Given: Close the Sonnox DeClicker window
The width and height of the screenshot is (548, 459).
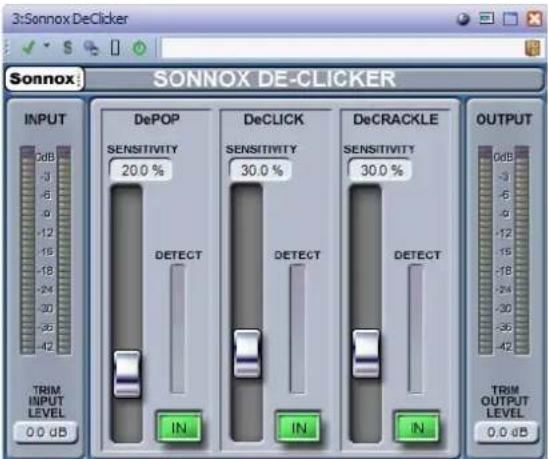Looking at the screenshot, I should 534,19.
